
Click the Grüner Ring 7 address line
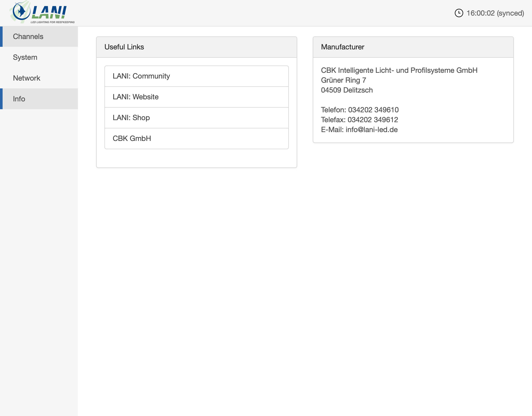343,80
